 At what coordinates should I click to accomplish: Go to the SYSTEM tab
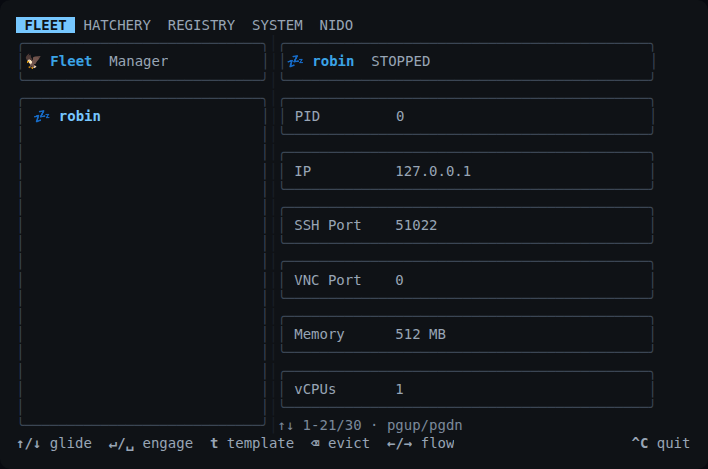click(x=277, y=25)
